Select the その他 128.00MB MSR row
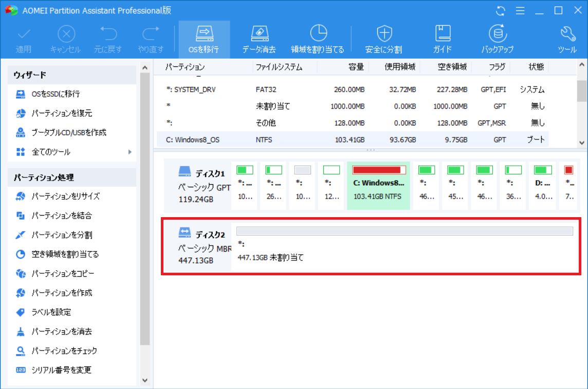The width and height of the screenshot is (588, 389). click(x=353, y=123)
